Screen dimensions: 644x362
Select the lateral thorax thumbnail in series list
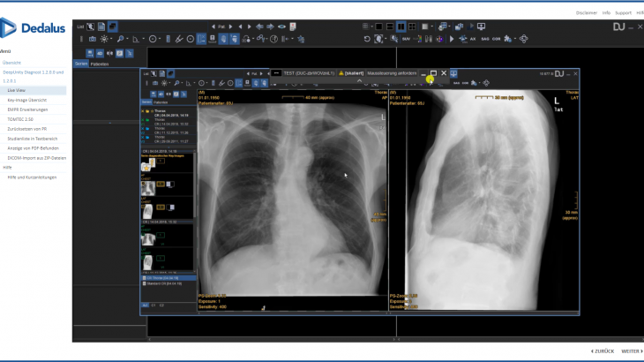(x=148, y=210)
